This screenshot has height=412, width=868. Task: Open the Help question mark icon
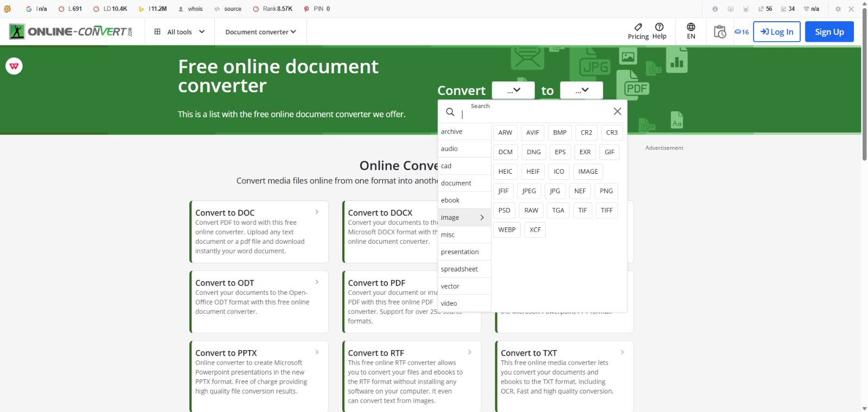coord(659,27)
